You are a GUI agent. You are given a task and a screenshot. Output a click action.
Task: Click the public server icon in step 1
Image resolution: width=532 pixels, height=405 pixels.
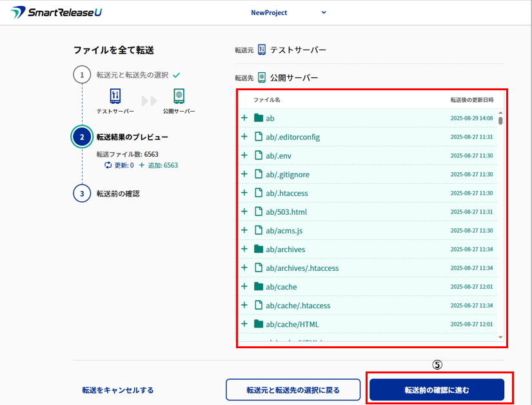point(179,96)
